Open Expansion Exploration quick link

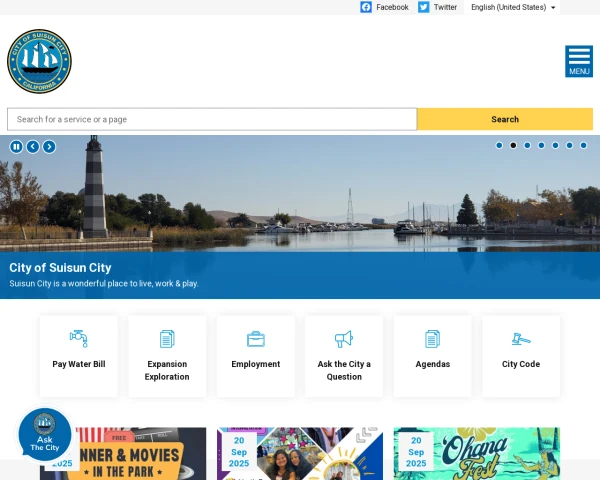click(167, 355)
